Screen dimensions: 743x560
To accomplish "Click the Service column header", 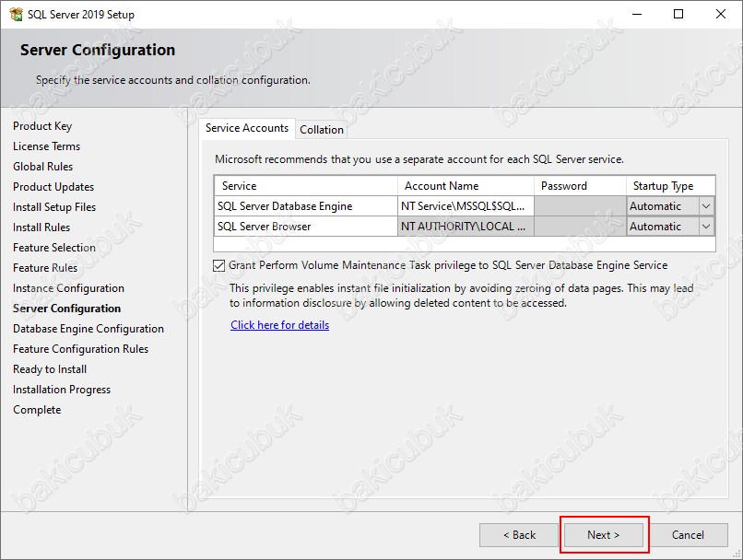I will (x=305, y=186).
